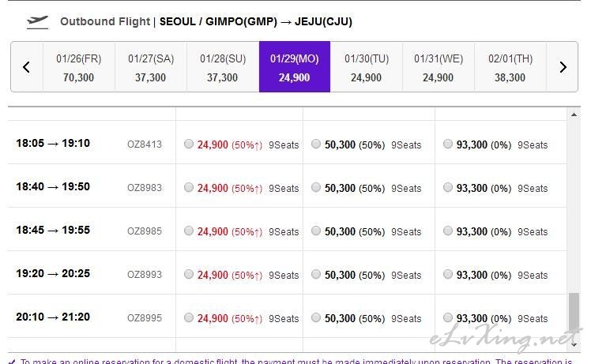Select 50,300 fare for 18:05 flight
This screenshot has width=591, height=364.
point(316,144)
